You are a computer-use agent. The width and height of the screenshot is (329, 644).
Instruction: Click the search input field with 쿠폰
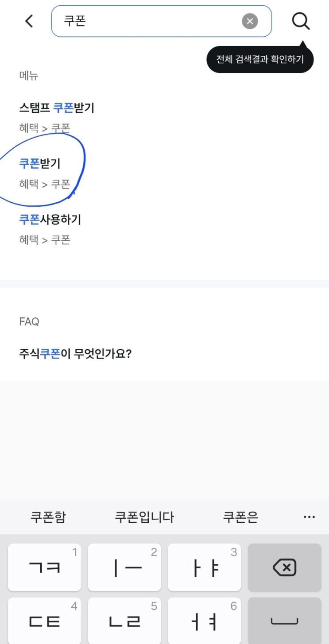click(x=162, y=21)
